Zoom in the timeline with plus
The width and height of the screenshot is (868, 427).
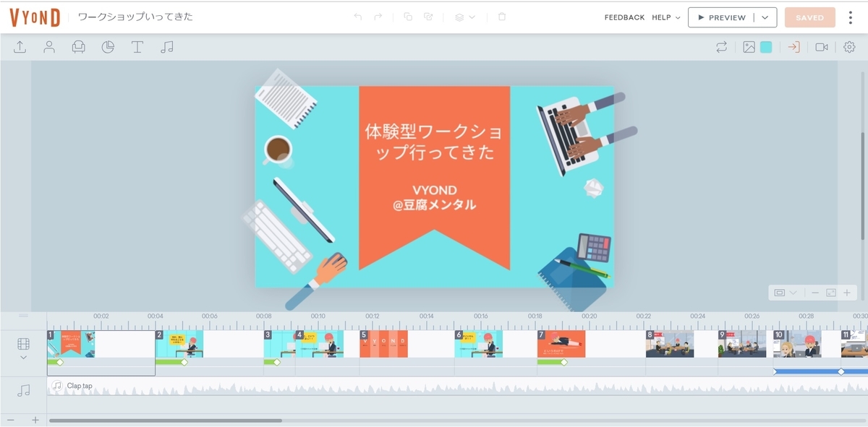[x=35, y=420]
